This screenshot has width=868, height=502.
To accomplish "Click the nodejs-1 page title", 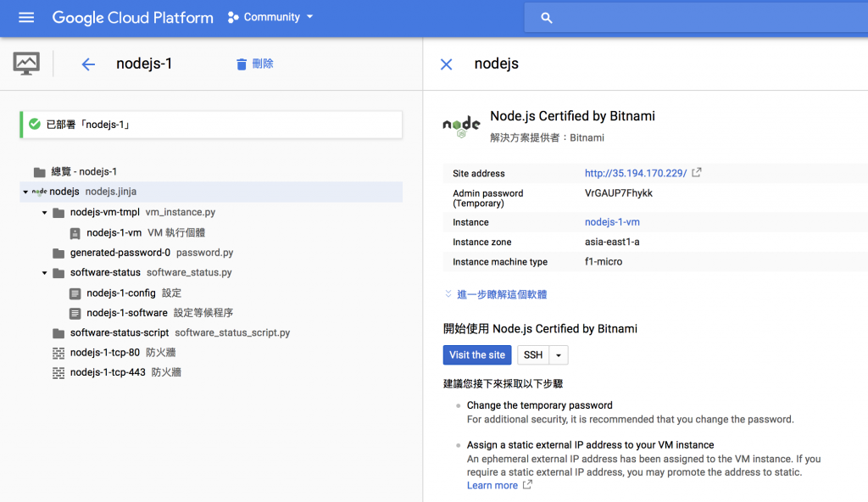I will 144,64.
